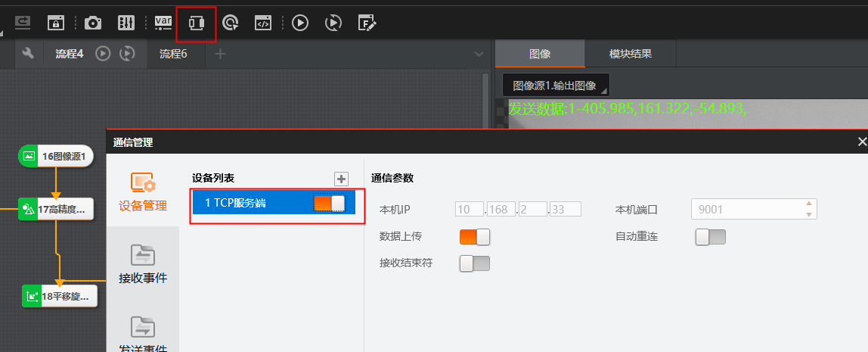
Task: Expand the flow tab list chevron
Action: 479,55
